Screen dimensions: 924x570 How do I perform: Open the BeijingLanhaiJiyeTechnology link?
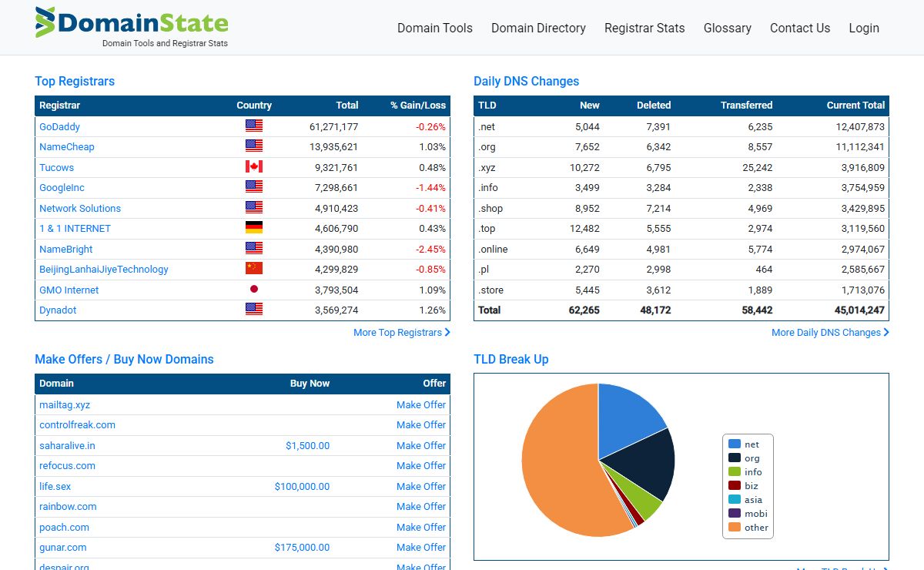(104, 269)
